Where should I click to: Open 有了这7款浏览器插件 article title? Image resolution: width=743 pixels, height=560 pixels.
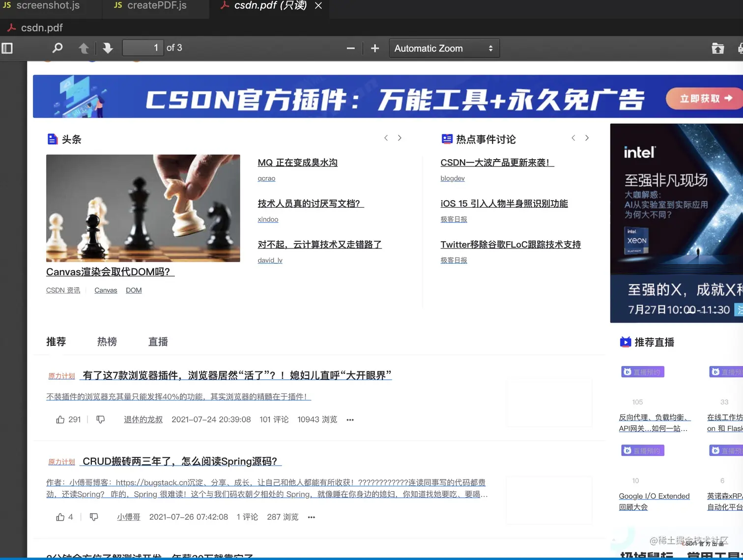237,375
